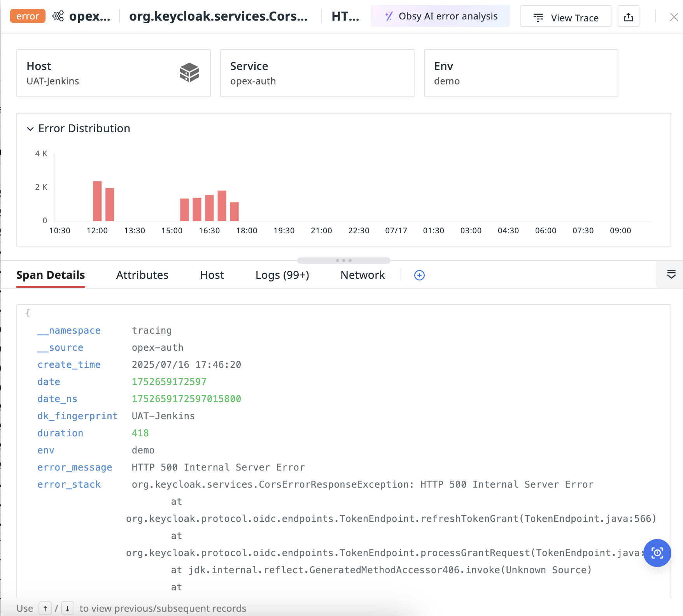Click the panel resize handle with dots

point(344,261)
